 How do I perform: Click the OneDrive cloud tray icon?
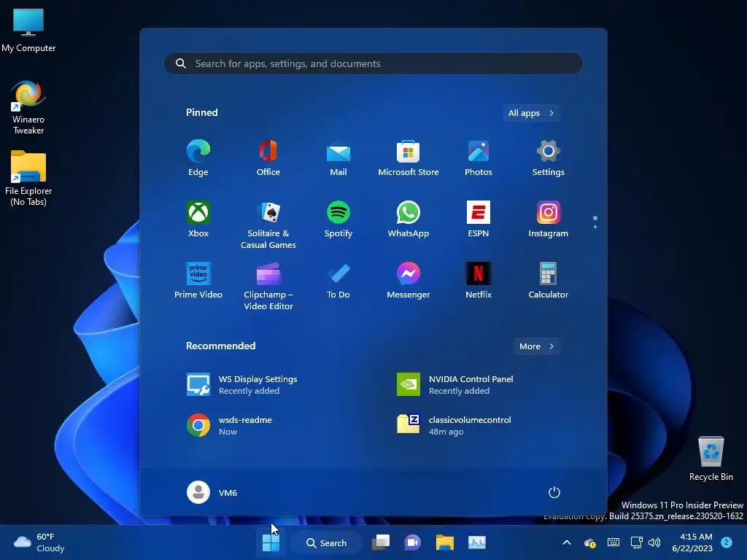(x=589, y=542)
